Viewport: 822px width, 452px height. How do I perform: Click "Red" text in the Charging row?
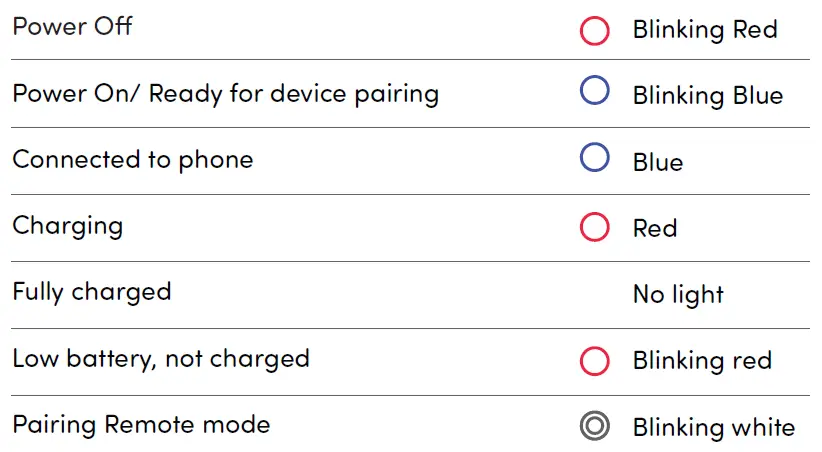(655, 229)
